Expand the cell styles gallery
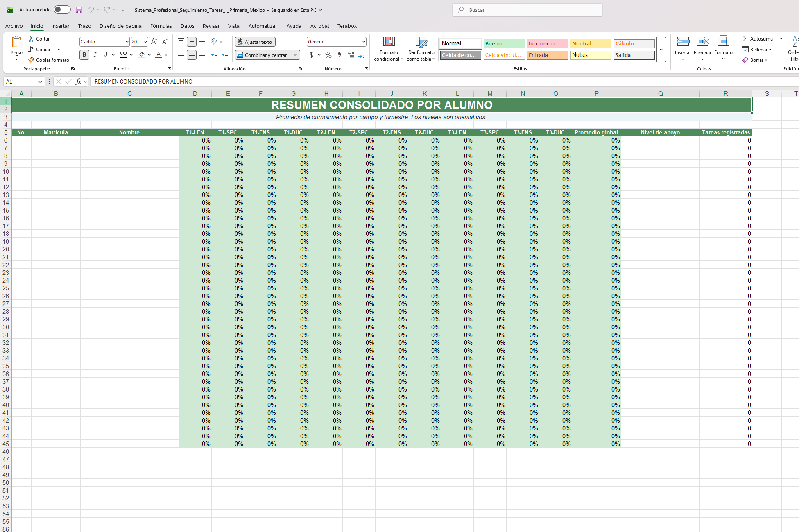This screenshot has height=532, width=799. pyautogui.click(x=661, y=50)
